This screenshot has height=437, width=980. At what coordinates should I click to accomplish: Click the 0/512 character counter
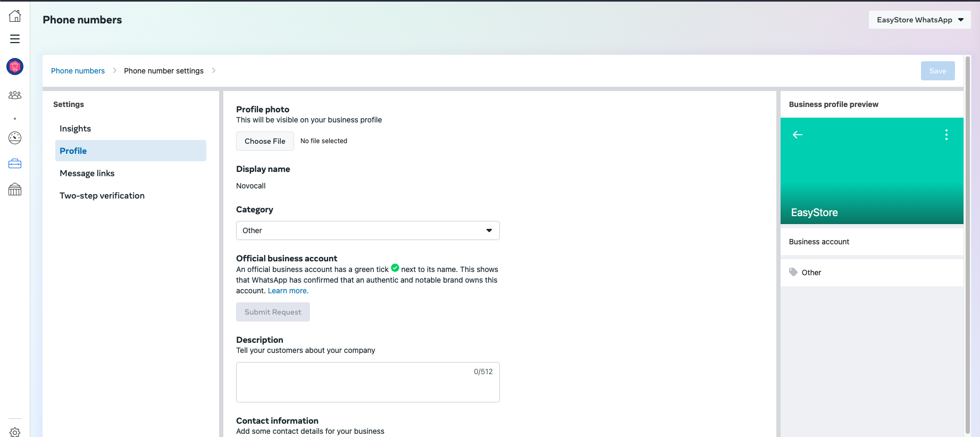483,372
